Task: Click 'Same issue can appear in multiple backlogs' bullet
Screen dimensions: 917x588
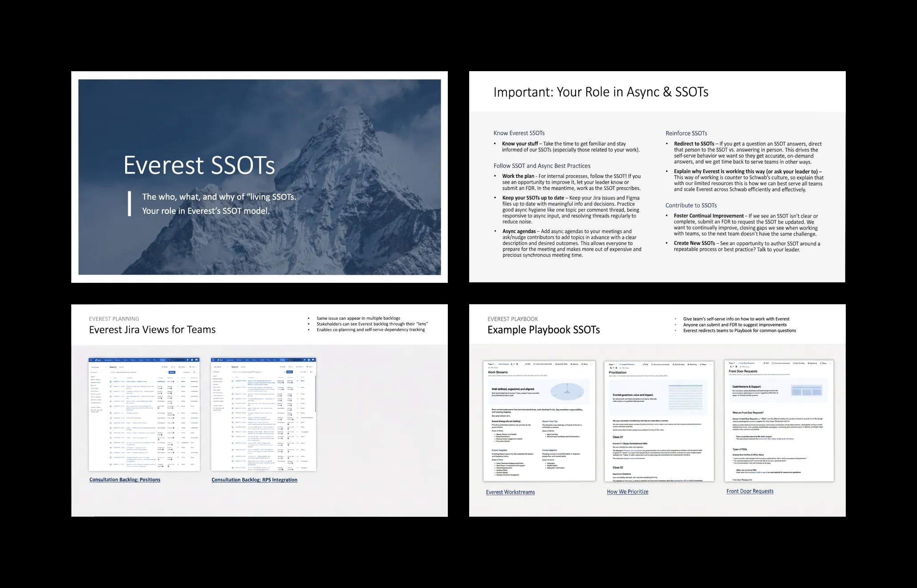Action: (358, 318)
